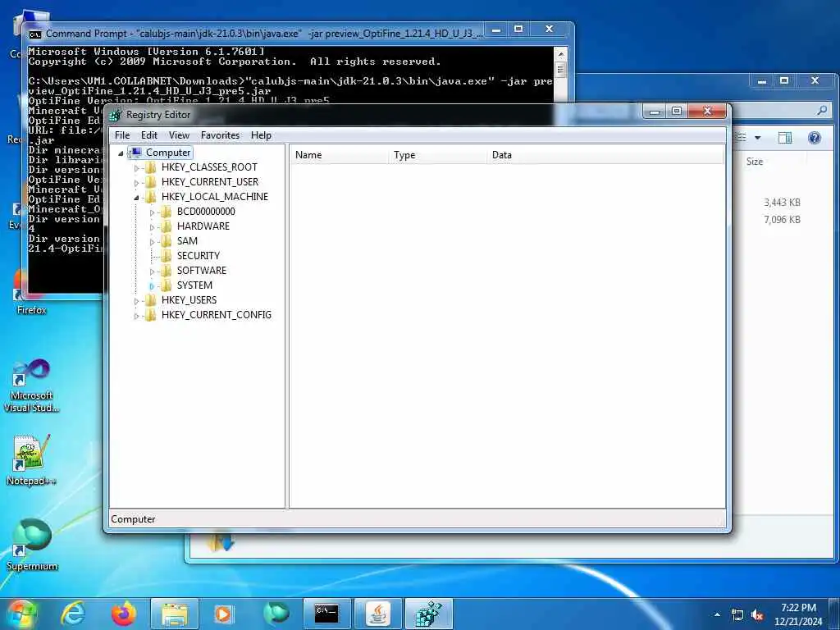Collapse the Computer root node arrow

pos(121,153)
